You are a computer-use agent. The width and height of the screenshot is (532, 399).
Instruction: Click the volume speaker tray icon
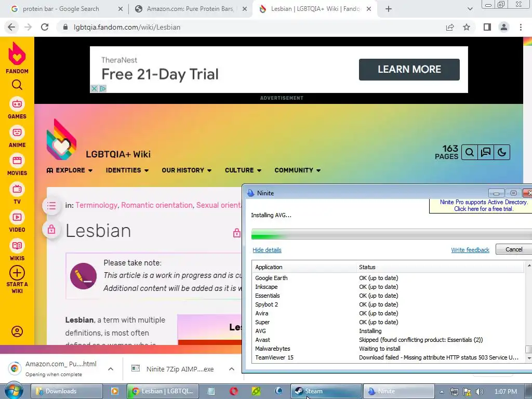[x=479, y=392]
